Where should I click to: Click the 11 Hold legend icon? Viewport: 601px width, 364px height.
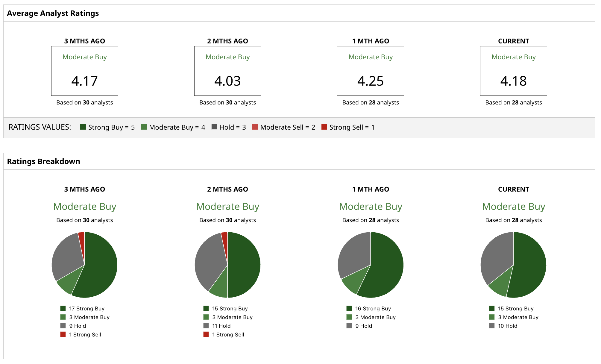[206, 326]
